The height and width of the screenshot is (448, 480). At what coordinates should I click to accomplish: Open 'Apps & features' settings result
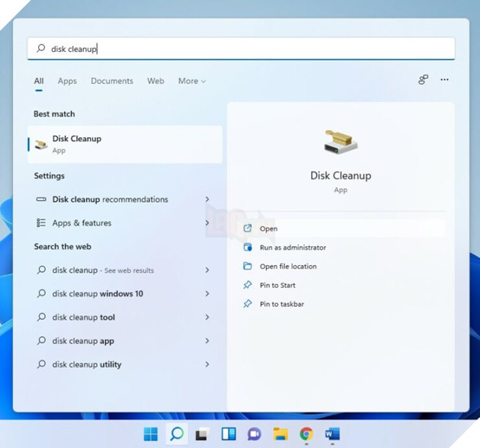(125, 222)
